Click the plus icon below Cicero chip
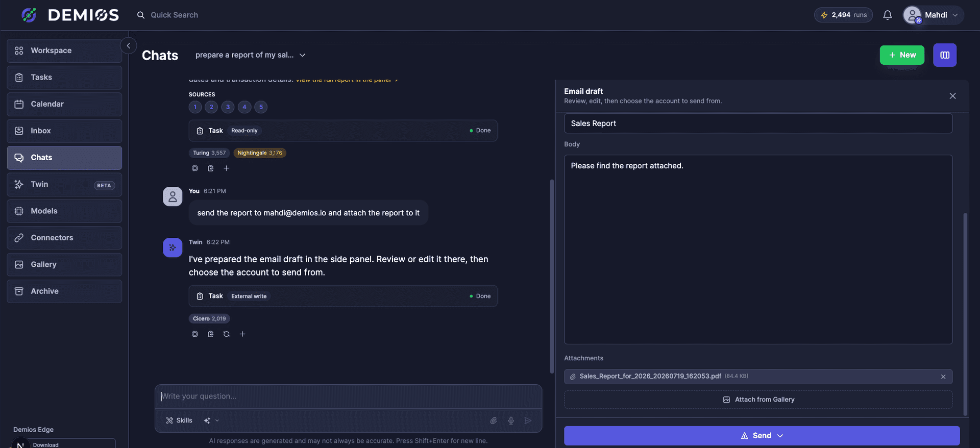The height and width of the screenshot is (448, 980). point(242,334)
